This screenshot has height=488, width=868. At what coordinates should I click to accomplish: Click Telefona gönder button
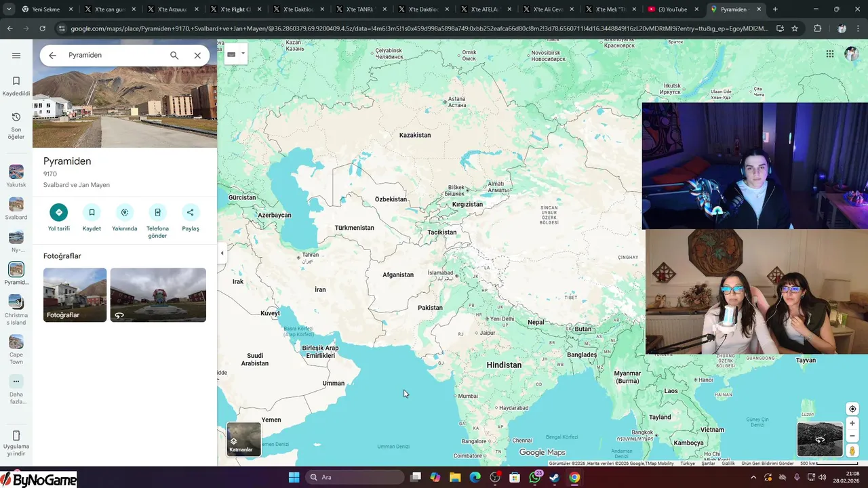157,222
